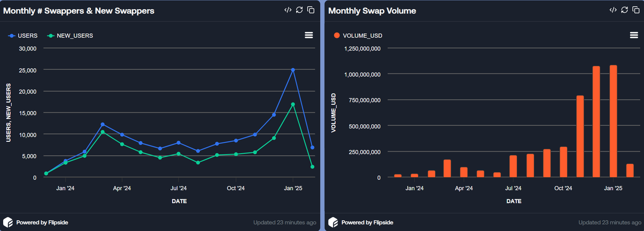This screenshot has width=644, height=231.
Task: Toggle NEW_USERS series in legend
Action: coord(70,35)
